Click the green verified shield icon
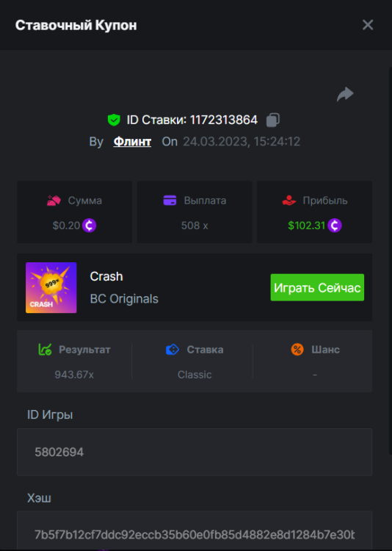This screenshot has height=551, width=392. pos(114,120)
